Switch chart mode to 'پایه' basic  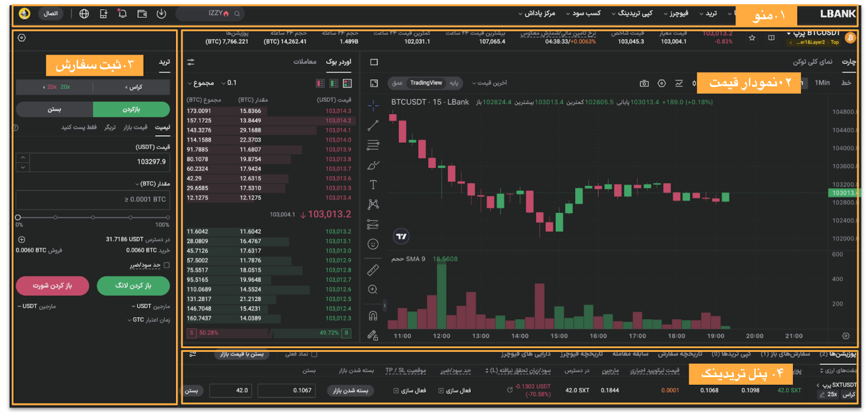point(454,83)
